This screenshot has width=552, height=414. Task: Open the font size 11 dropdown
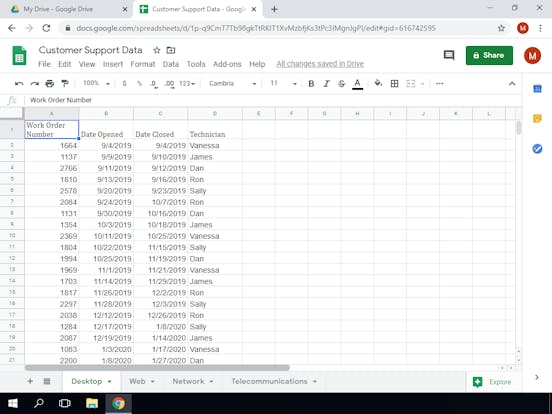(283, 83)
